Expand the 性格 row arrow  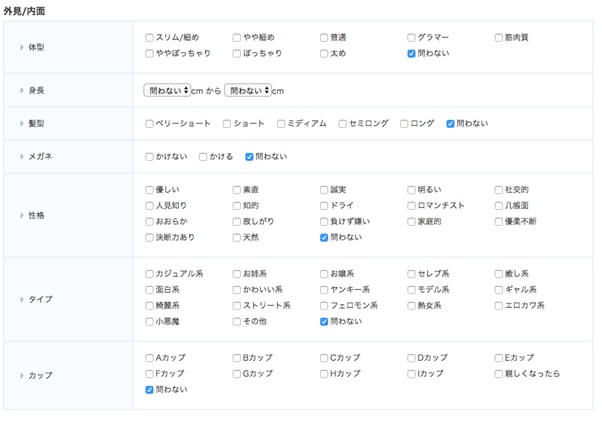(x=22, y=214)
